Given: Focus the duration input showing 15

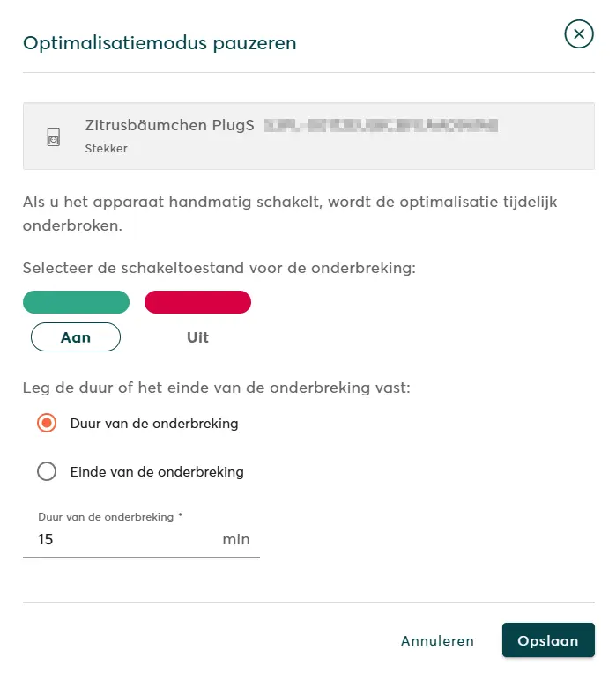Looking at the screenshot, I should [x=123, y=539].
